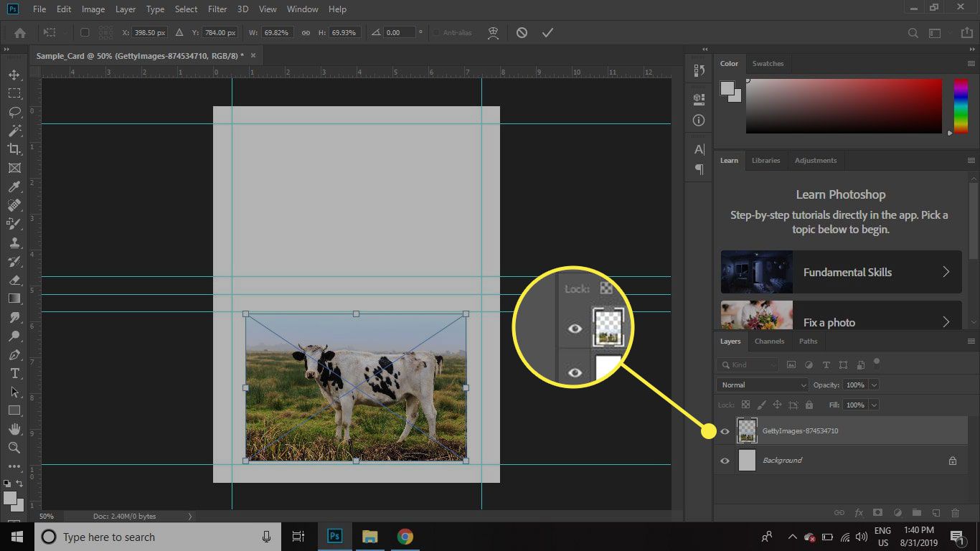
Task: Open Chrome from the taskbar
Action: [405, 537]
